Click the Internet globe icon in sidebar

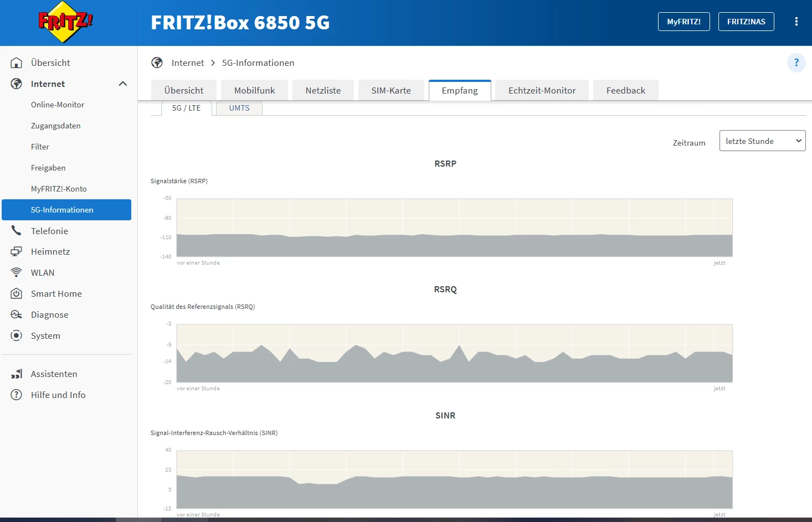pos(17,84)
